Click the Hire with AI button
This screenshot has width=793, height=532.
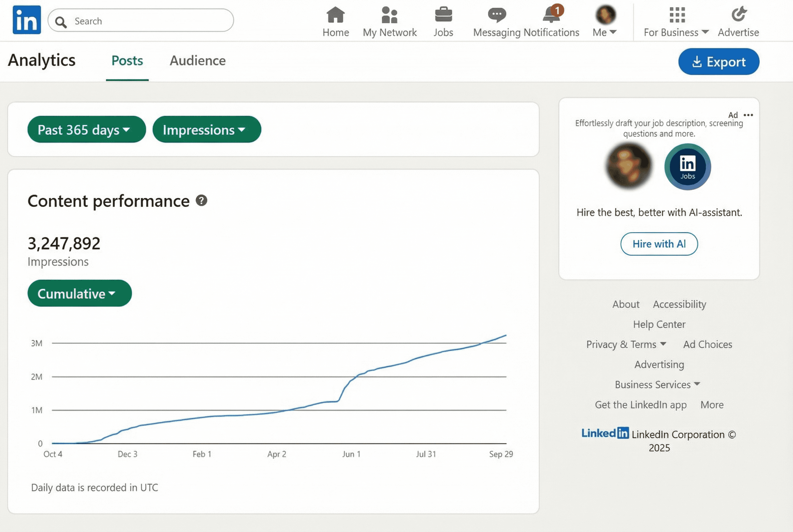click(659, 244)
